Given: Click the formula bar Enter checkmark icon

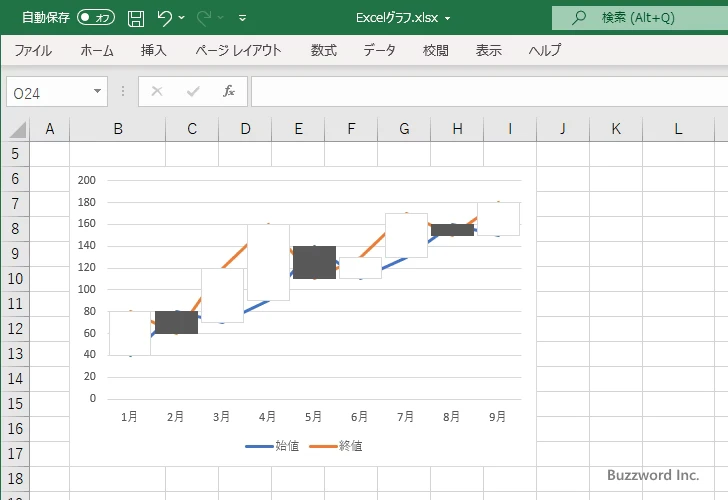Looking at the screenshot, I should click(193, 91).
